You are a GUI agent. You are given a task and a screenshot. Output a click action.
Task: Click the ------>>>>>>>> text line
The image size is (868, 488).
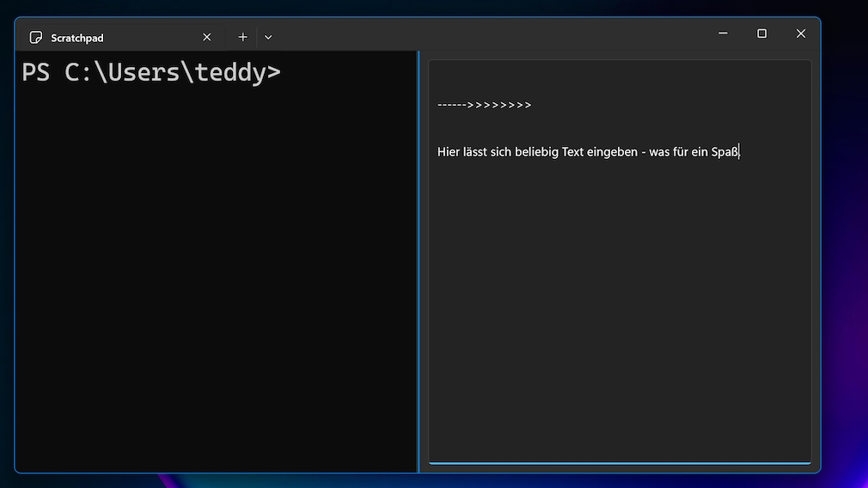pos(485,105)
